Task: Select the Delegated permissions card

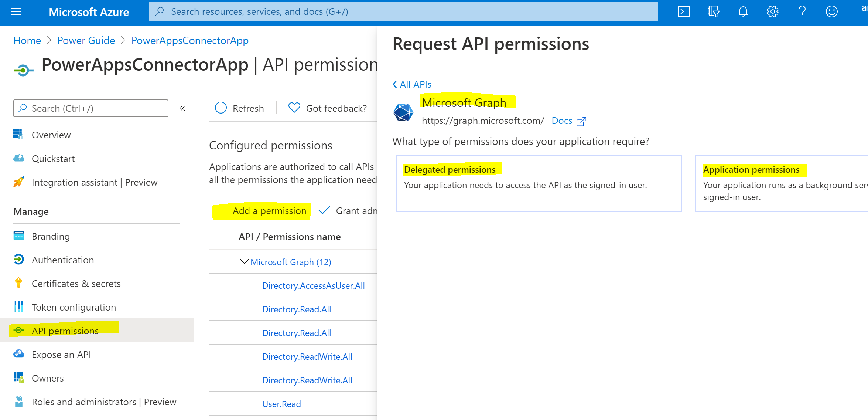Action: coord(539,183)
